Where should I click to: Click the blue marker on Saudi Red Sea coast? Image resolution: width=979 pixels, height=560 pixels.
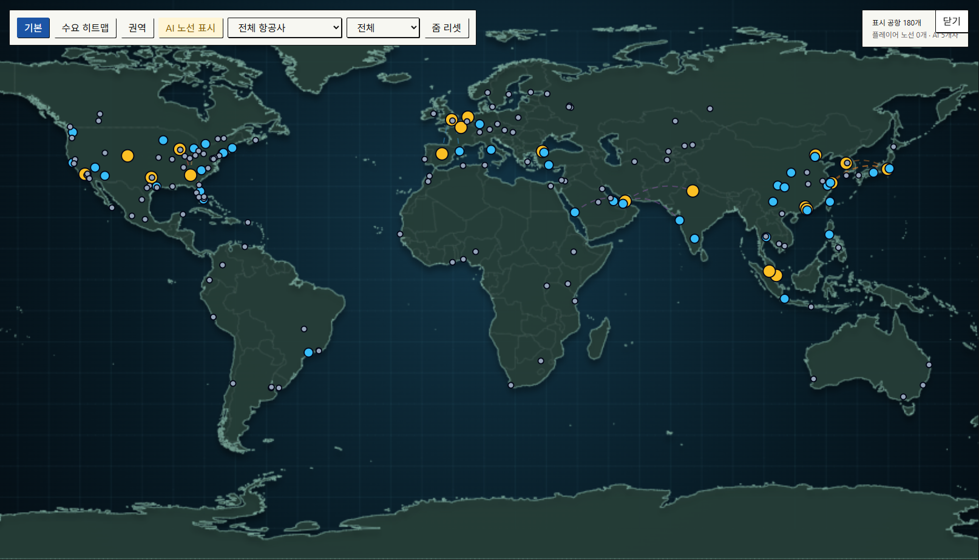575,212
